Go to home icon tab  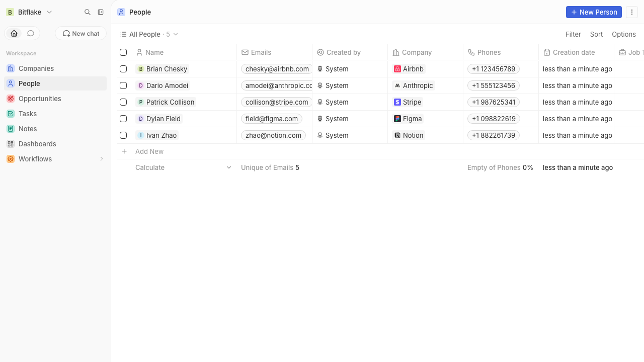point(14,33)
